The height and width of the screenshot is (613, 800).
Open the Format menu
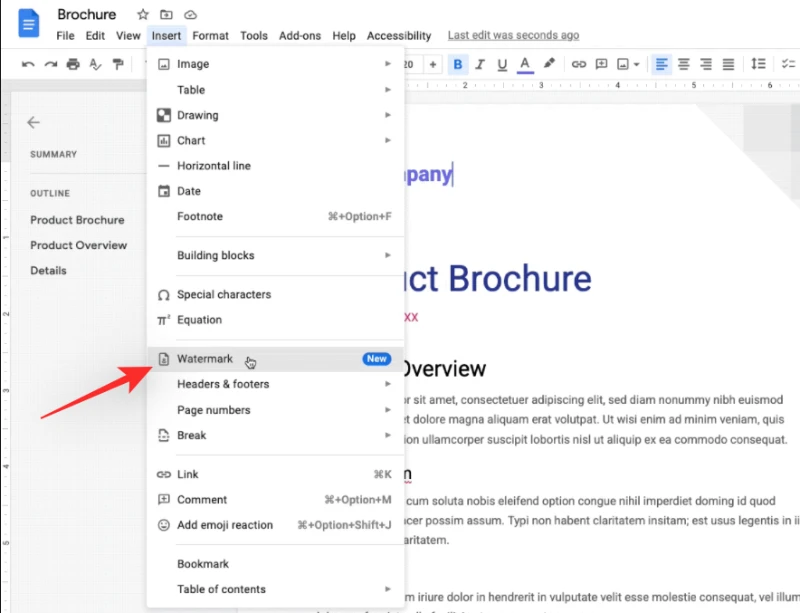pos(210,36)
